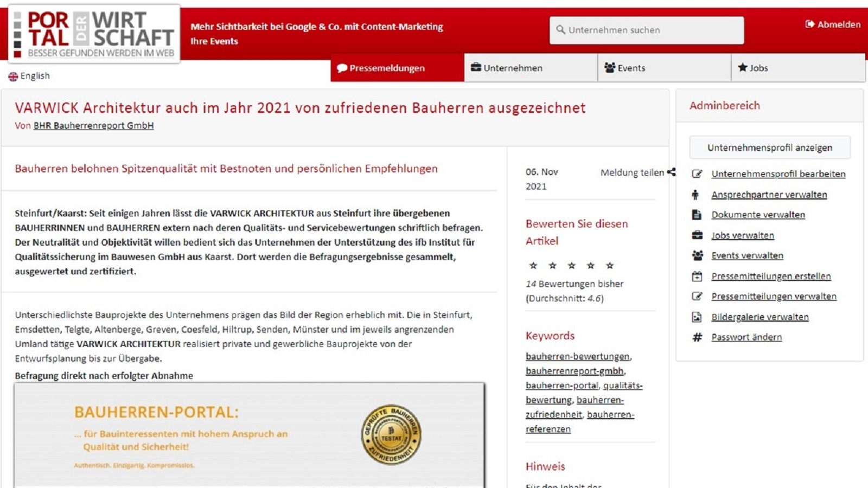
Task: Open BHR Bauherrenreport GmbH author link
Action: [93, 125]
